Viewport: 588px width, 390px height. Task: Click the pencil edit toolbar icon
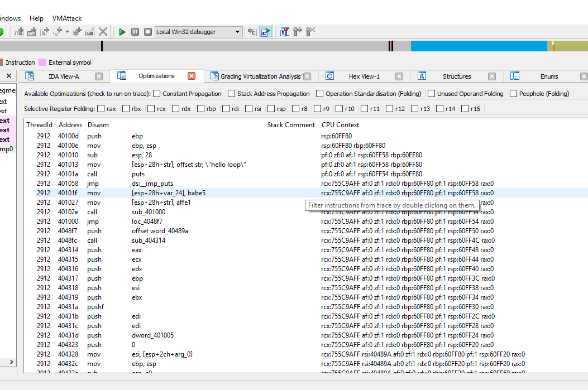90,32
